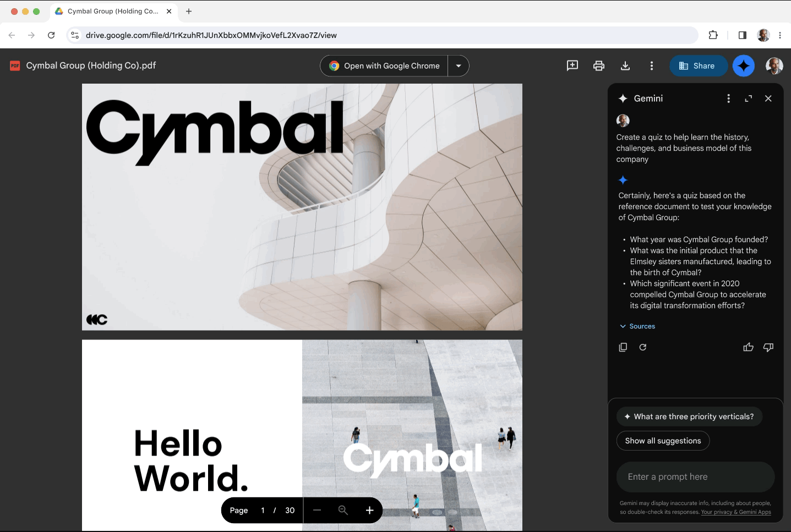The height and width of the screenshot is (532, 791).
Task: Open the dropdown next to Open with Google Chrome
Action: (x=458, y=65)
